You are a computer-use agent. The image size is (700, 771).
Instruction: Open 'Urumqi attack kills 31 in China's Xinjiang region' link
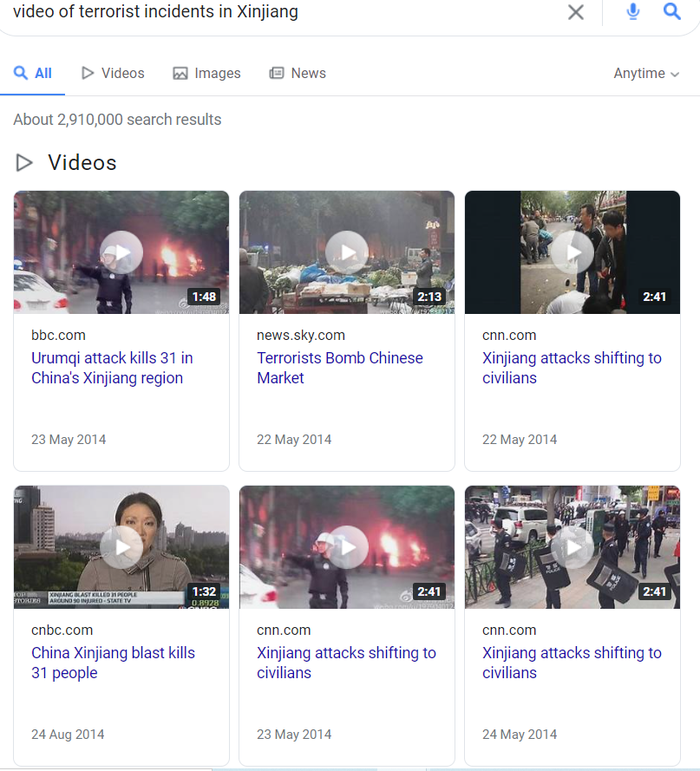(x=112, y=368)
